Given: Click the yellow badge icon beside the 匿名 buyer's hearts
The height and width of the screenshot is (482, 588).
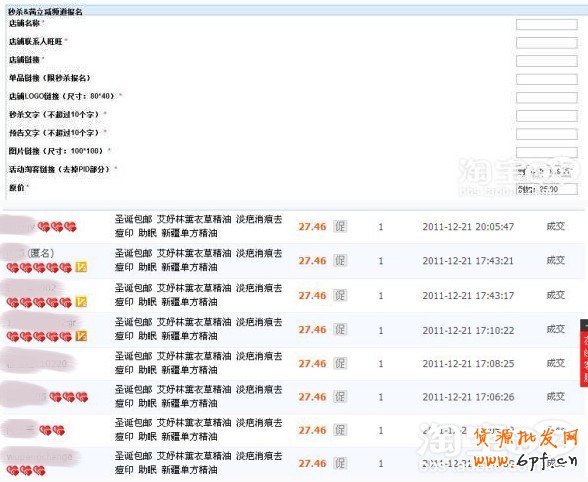Looking at the screenshot, I should pyautogui.click(x=81, y=267).
